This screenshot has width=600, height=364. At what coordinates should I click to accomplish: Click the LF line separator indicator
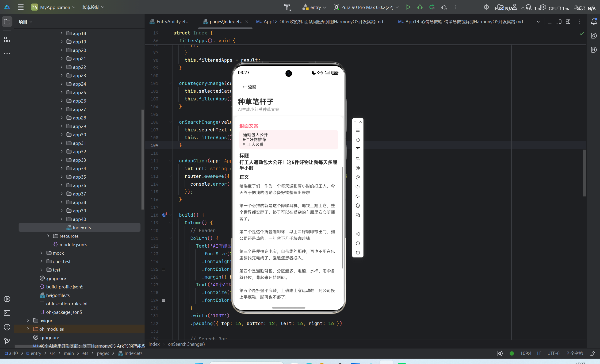(539, 353)
